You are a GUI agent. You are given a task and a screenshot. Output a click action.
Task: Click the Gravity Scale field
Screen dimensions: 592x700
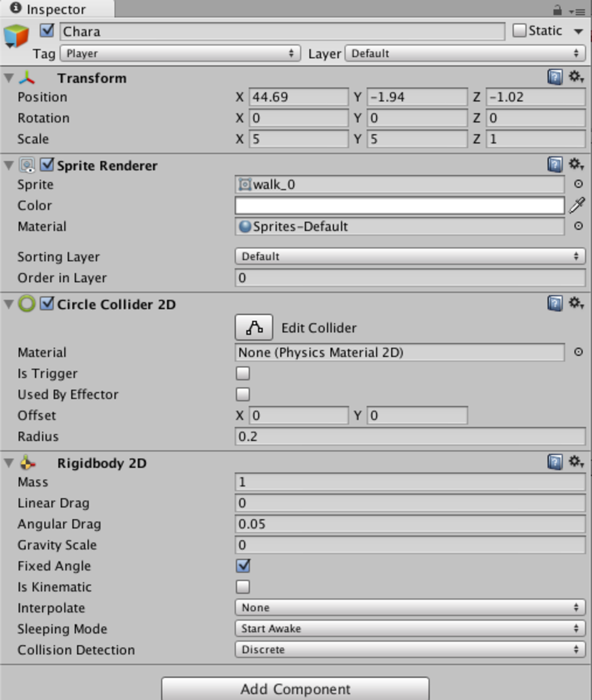coord(410,545)
